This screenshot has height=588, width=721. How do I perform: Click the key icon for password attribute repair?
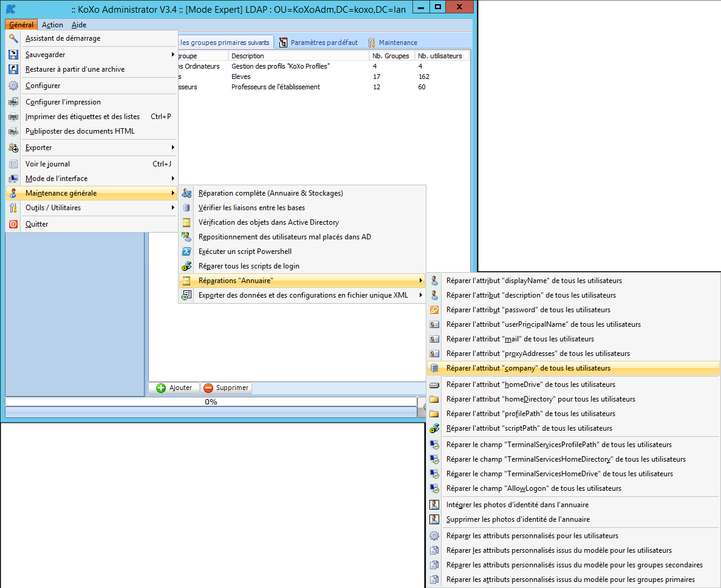point(434,310)
